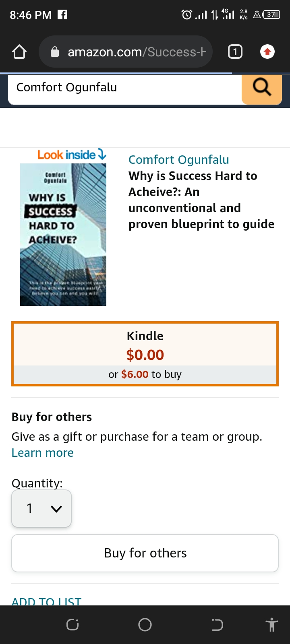Click the Look inside arrow label
This screenshot has width=290, height=644.
(x=72, y=155)
